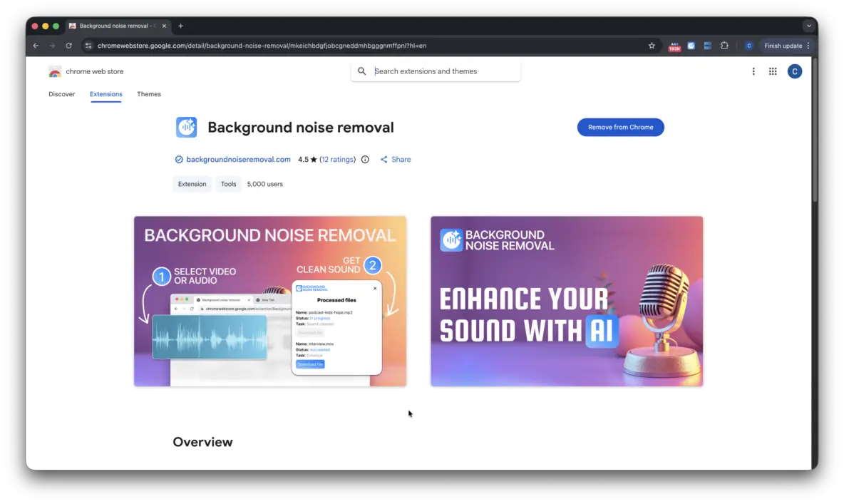Open Chrome profile avatar in toolbar
This screenshot has width=844, height=504.
(x=748, y=46)
